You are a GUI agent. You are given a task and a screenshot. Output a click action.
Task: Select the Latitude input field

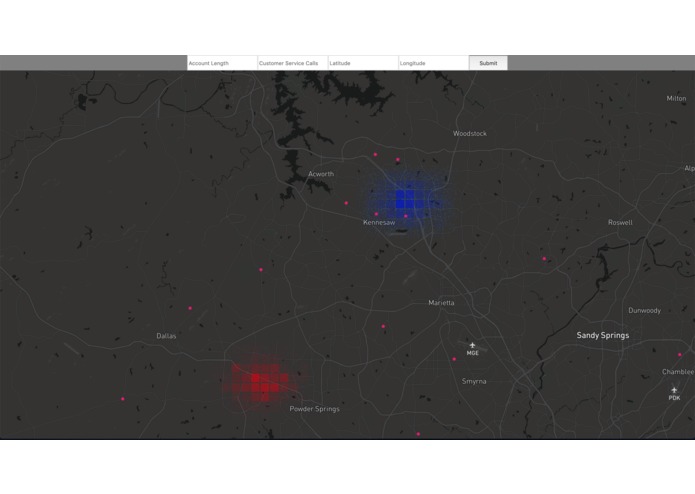click(363, 63)
